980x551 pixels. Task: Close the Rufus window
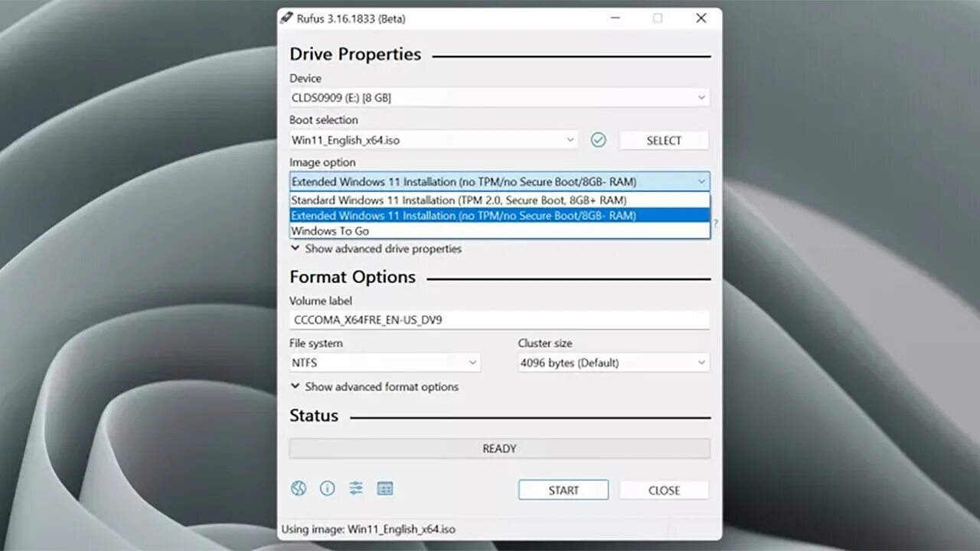[701, 18]
